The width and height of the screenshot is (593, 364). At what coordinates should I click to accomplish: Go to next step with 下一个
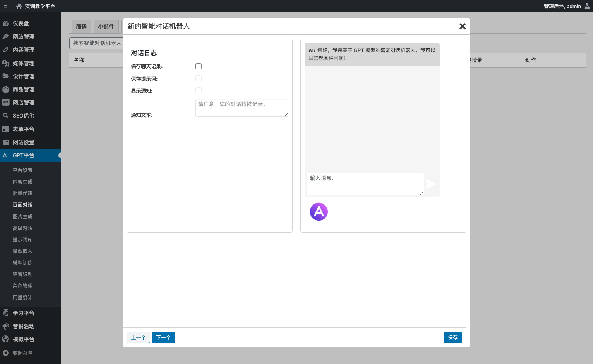(163, 337)
